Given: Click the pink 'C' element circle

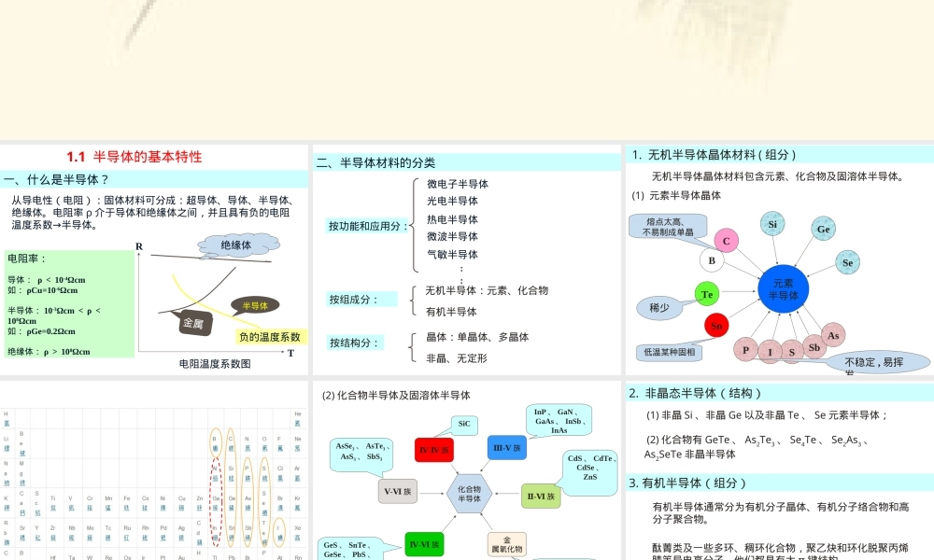Looking at the screenshot, I should coord(726,241).
